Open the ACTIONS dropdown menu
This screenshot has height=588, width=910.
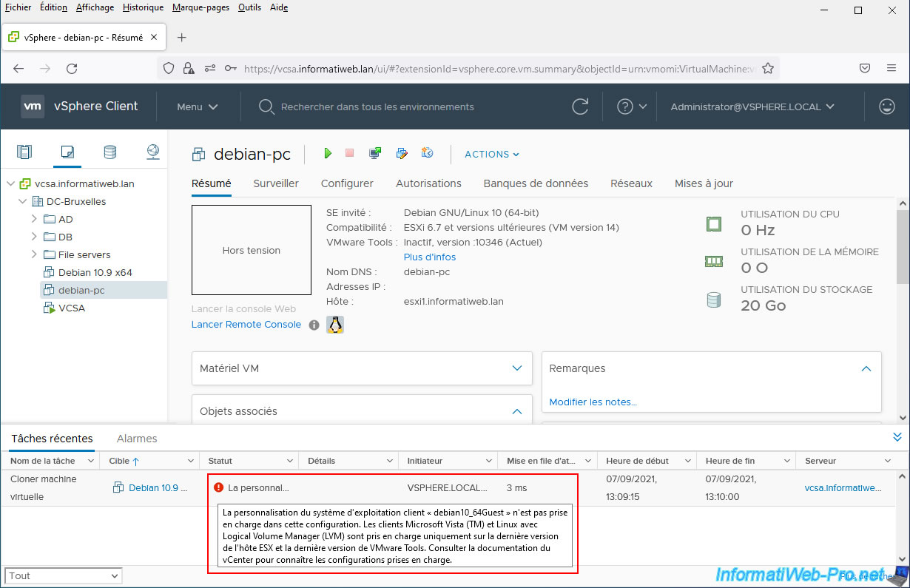(x=492, y=154)
